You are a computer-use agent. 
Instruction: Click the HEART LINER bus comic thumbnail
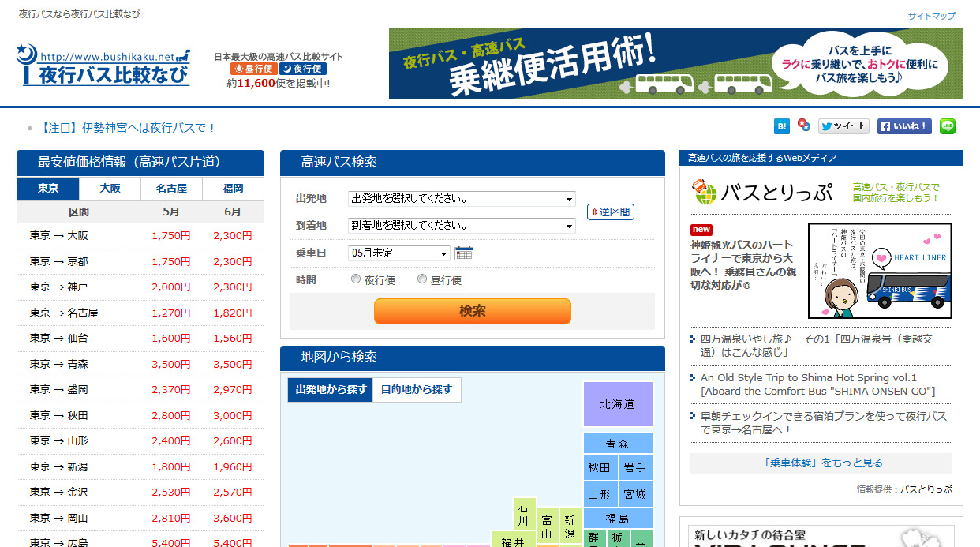pyautogui.click(x=880, y=270)
